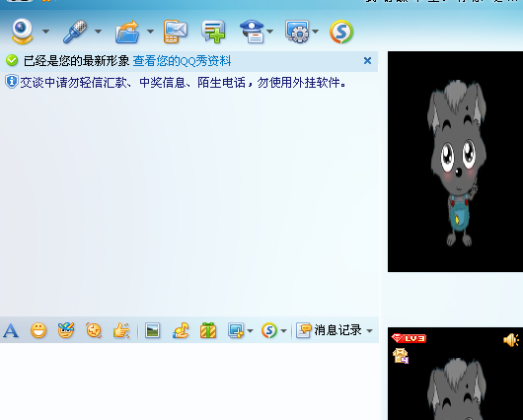Click inside the message input box
523x420 pixels.
click(189, 382)
